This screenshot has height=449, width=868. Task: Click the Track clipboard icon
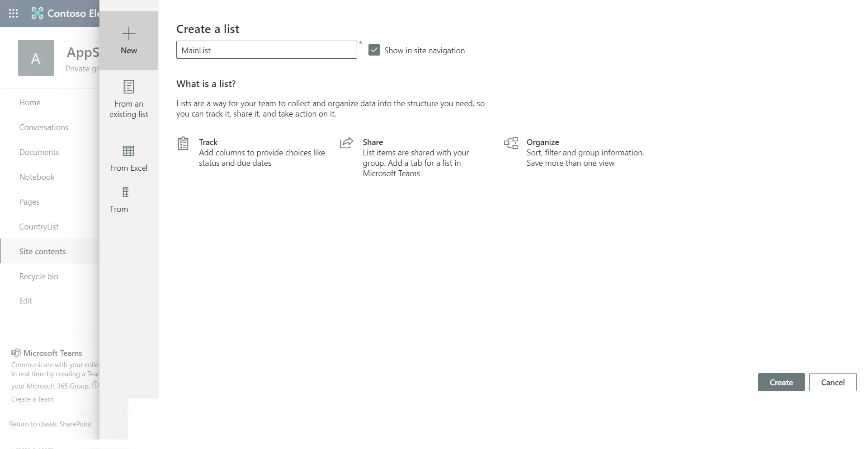(x=183, y=143)
